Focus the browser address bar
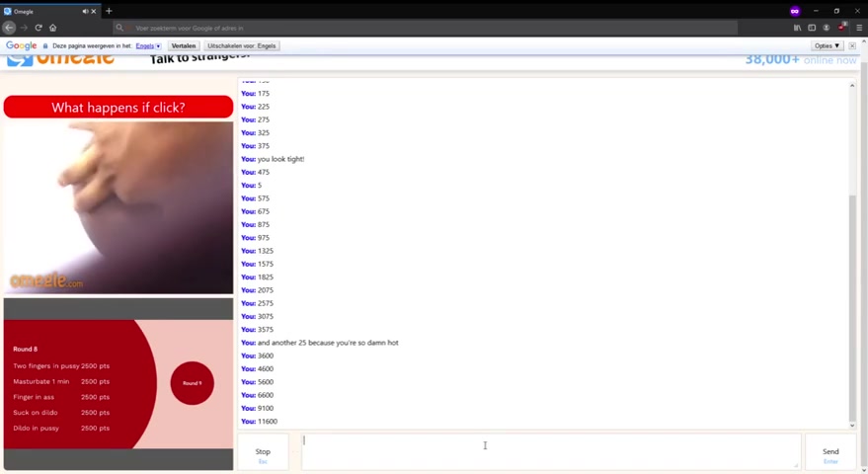 point(426,28)
